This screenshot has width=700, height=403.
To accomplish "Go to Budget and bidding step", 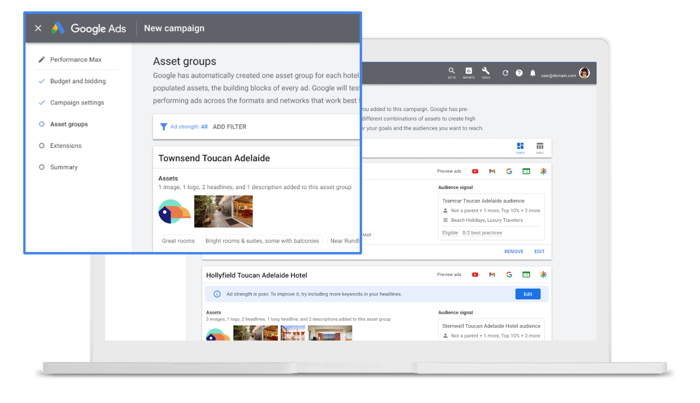I will [x=77, y=81].
